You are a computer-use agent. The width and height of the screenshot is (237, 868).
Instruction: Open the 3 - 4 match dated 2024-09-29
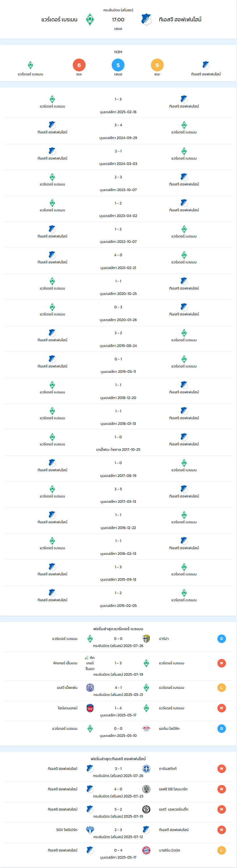point(118,131)
